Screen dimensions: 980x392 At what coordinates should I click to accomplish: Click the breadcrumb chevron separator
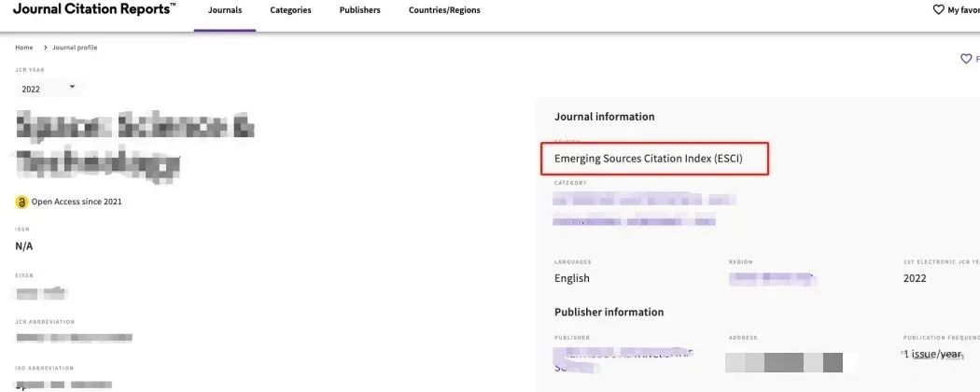pyautogui.click(x=46, y=48)
